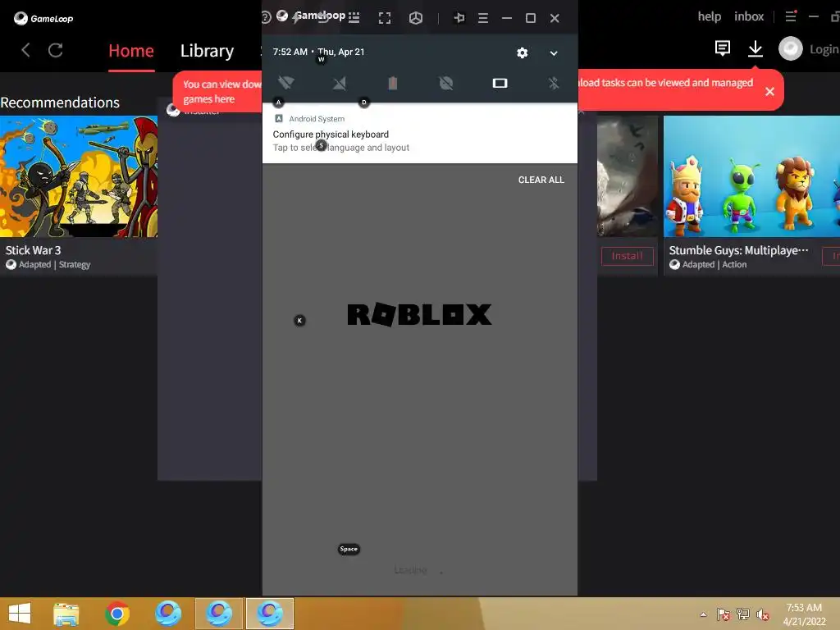Toggle Wi-Fi quick setting

point(286,83)
